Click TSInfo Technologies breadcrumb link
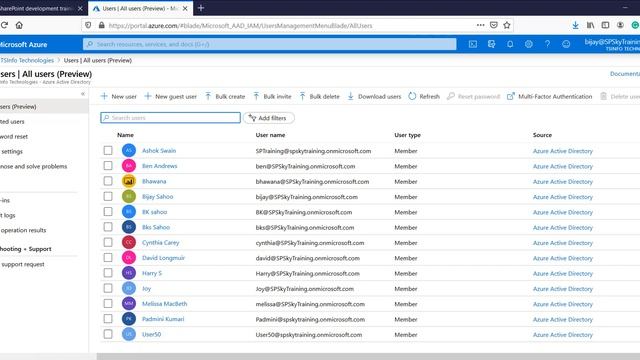 point(27,60)
